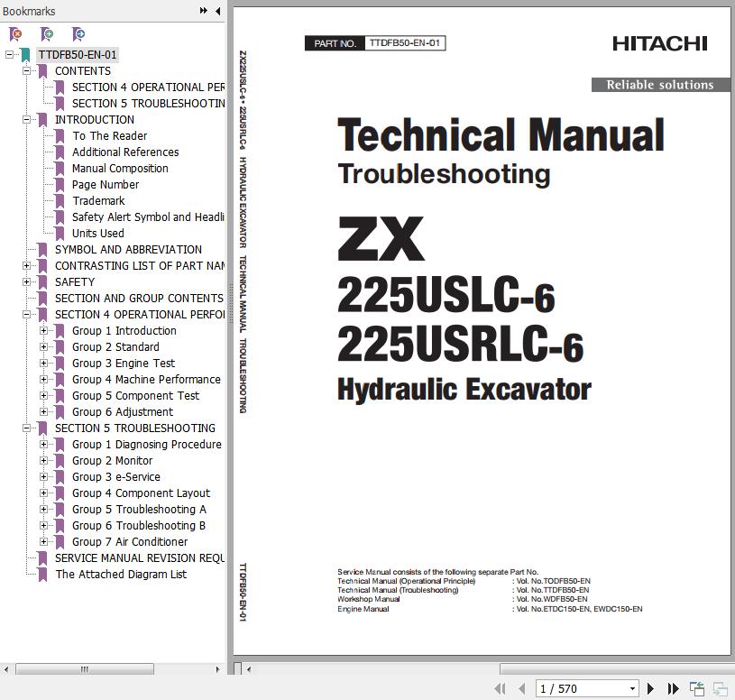Screen dimensions: 735x700
Task: Expand Group 3 Engine Test node
Action: point(43,364)
